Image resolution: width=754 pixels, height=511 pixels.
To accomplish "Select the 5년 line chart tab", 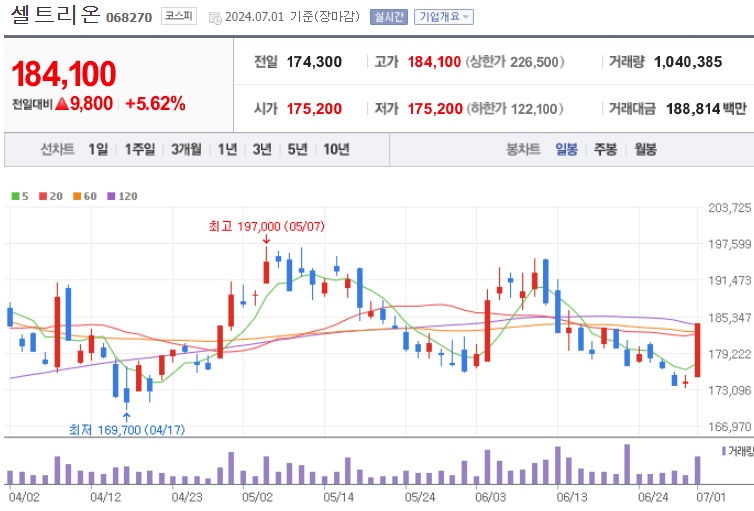I will point(297,149).
